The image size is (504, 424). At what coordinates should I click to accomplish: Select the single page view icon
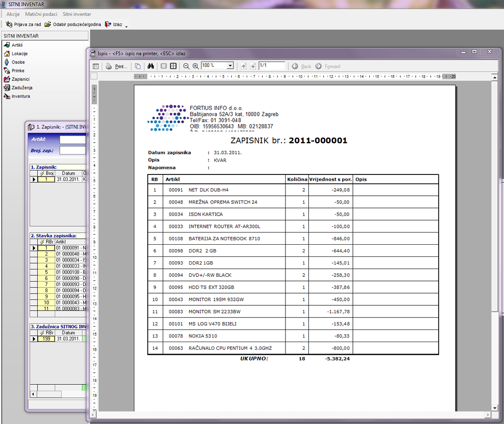coord(164,66)
